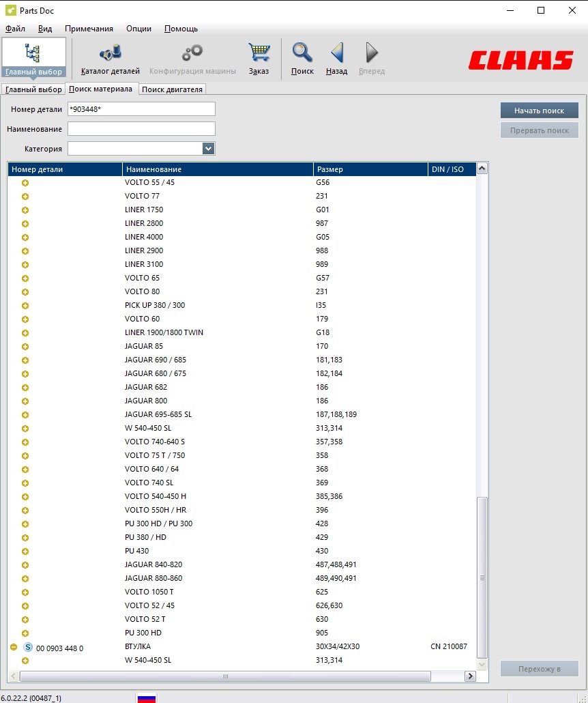Viewport: 588px width, 703px height.
Task: Select the JAGUAR 690 / 685 row text
Action: tap(156, 360)
